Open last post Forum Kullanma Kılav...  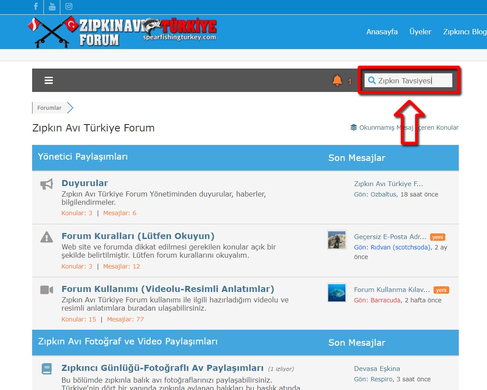click(x=392, y=289)
